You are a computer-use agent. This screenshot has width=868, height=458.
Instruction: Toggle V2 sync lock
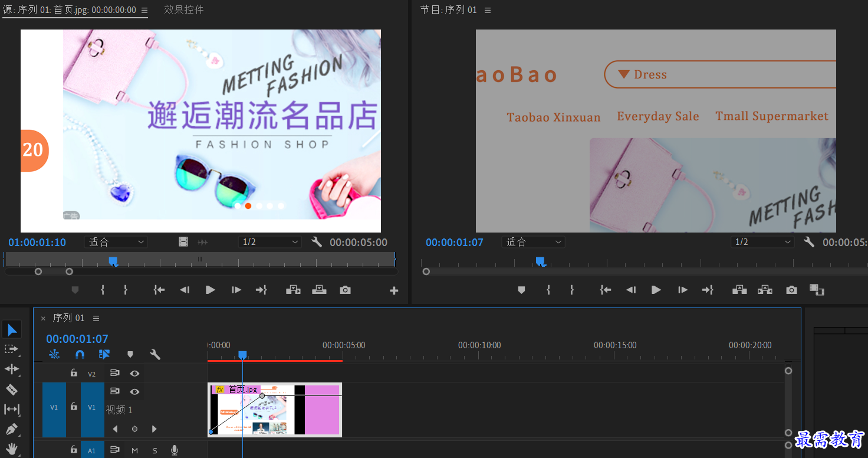(x=115, y=373)
